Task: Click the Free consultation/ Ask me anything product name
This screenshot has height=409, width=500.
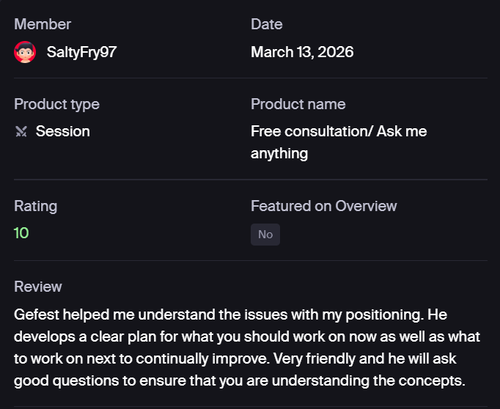Action: (339, 142)
